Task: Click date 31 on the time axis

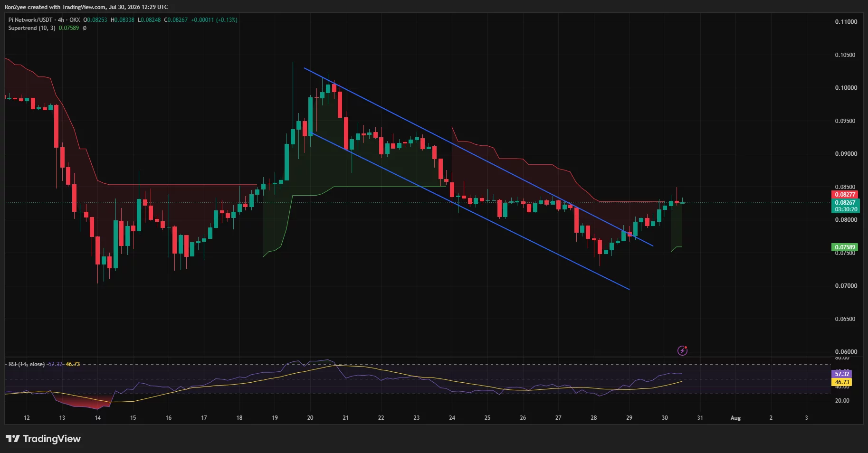Action: tap(700, 418)
